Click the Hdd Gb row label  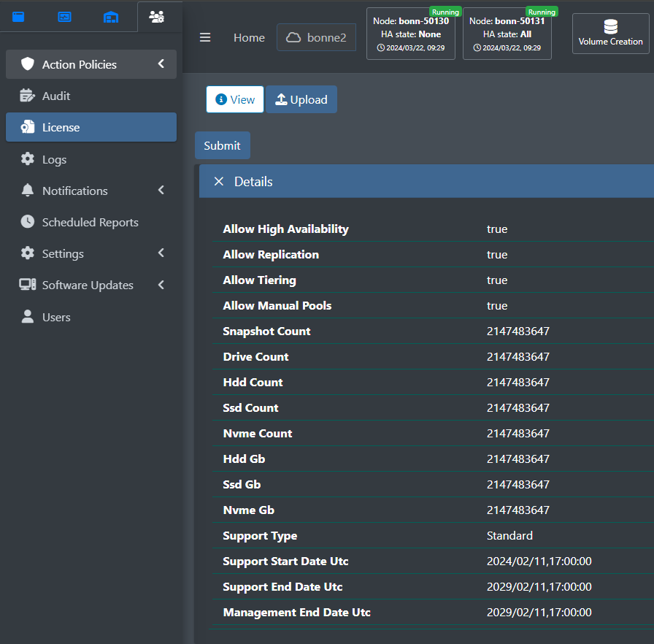tap(244, 459)
